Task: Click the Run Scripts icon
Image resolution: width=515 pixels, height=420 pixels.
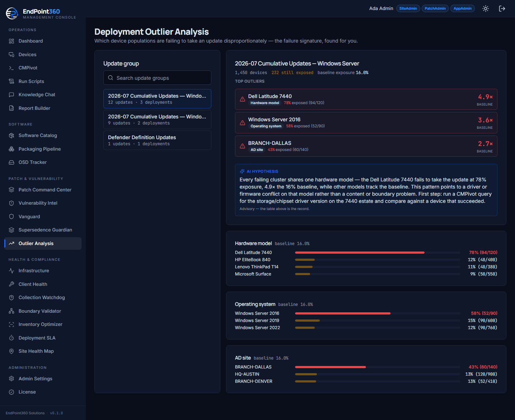Action: [11, 82]
